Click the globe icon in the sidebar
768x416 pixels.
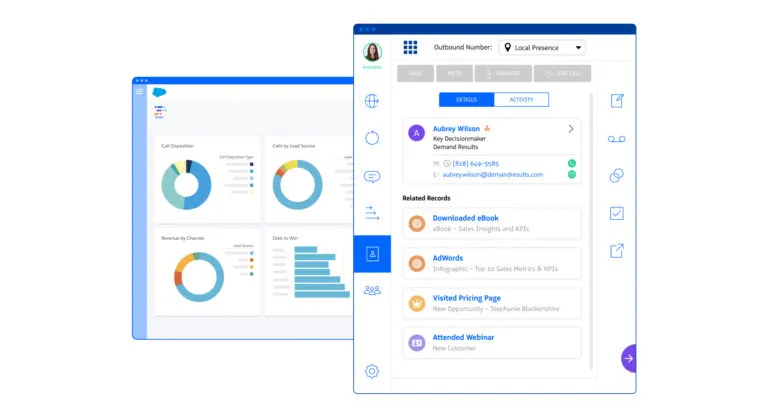click(372, 101)
